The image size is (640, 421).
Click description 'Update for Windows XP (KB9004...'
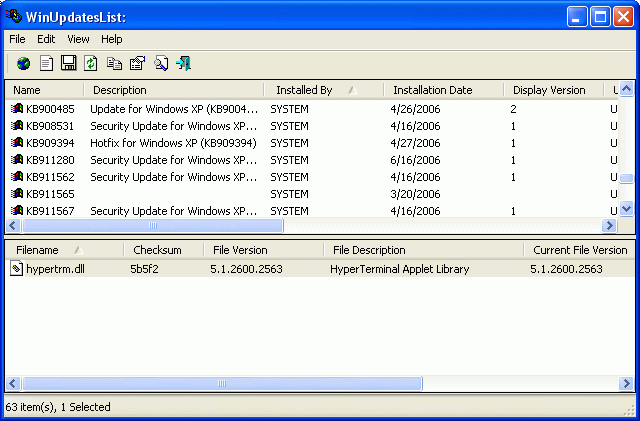click(174, 109)
